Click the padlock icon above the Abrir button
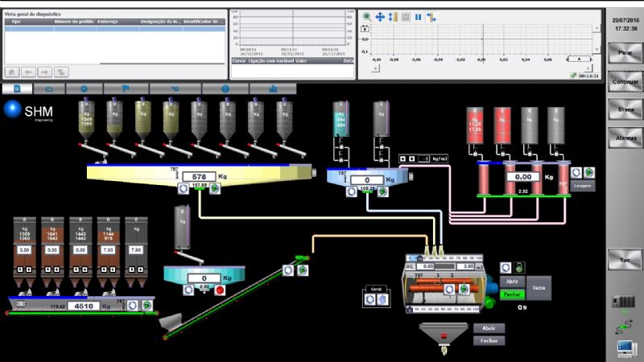Screen dimensions: 644x362 pyautogui.click(x=518, y=266)
